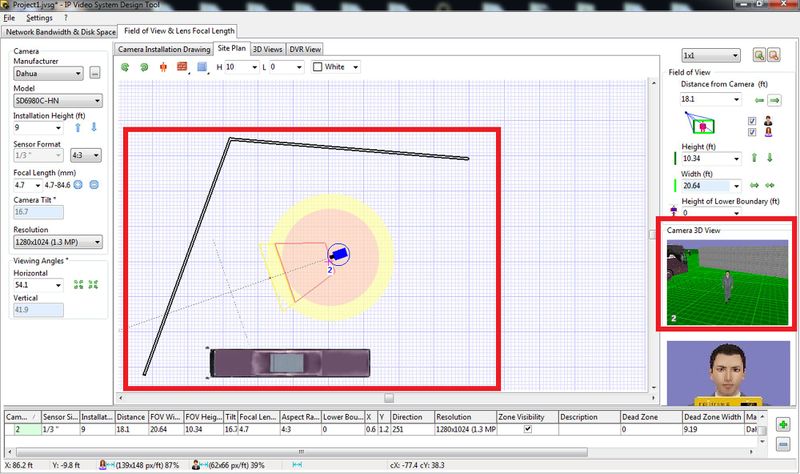Uncheck the female figure checkbox
The image size is (800, 474).
tap(753, 132)
